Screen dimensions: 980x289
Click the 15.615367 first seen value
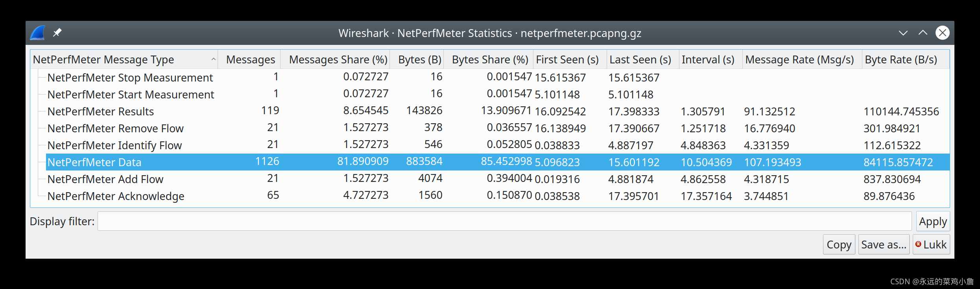point(560,78)
